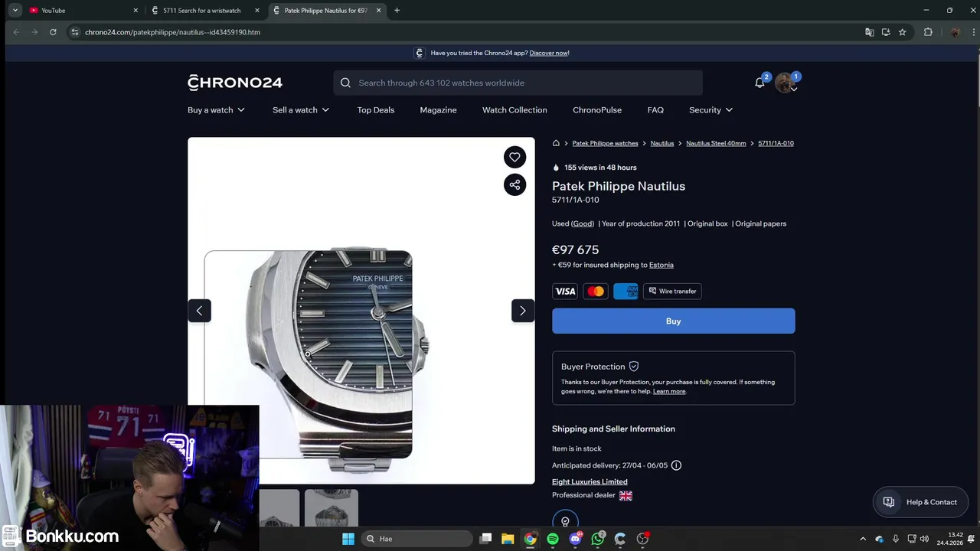Show the previous watch photo
Screen dimensions: 980x551
(x=199, y=311)
